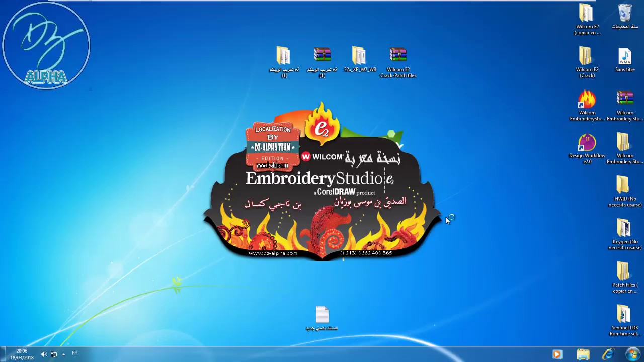This screenshot has width=644, height=362.
Task: Open the network tray icon
Action: pos(54,354)
